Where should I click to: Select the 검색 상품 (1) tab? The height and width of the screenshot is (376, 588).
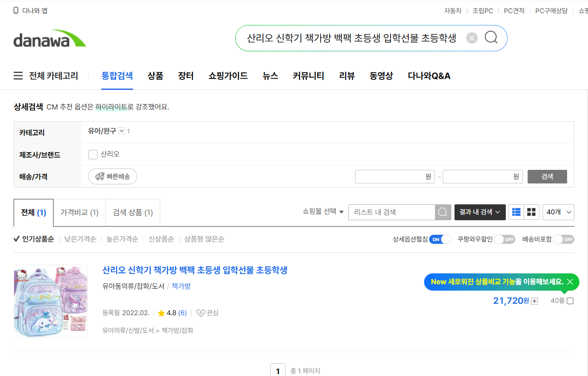pos(133,213)
